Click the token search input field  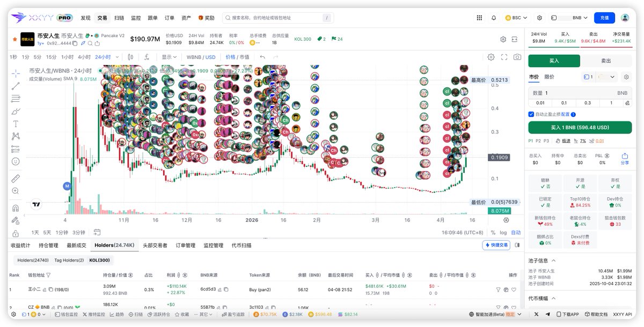[x=279, y=18]
